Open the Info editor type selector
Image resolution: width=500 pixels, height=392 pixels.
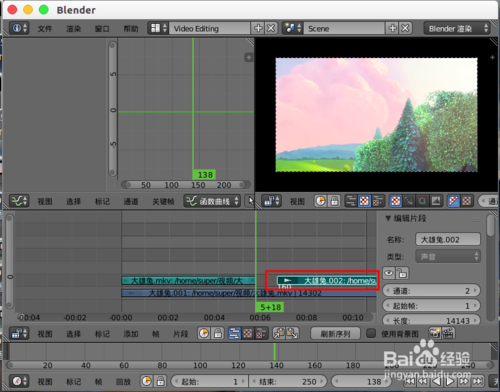(x=19, y=28)
